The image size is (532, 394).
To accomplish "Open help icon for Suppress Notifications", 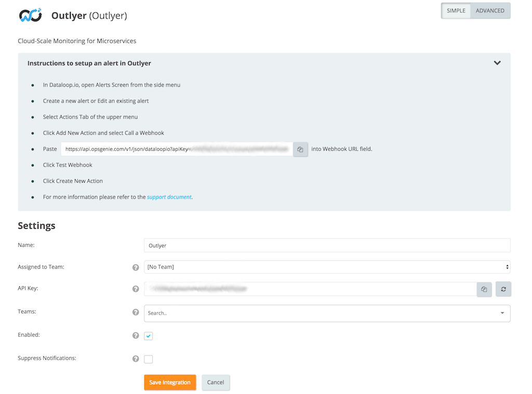I will [136, 359].
